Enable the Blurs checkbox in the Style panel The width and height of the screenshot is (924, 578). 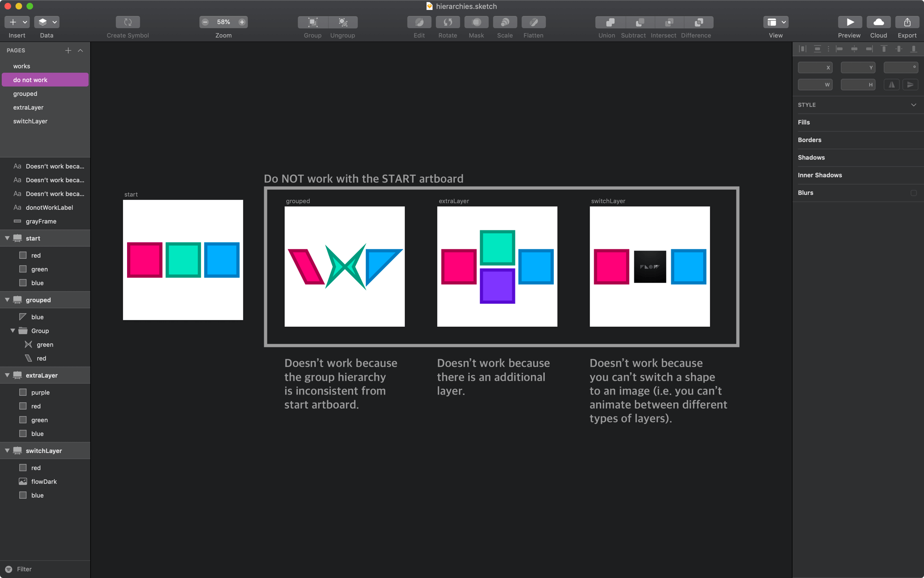[x=913, y=193]
